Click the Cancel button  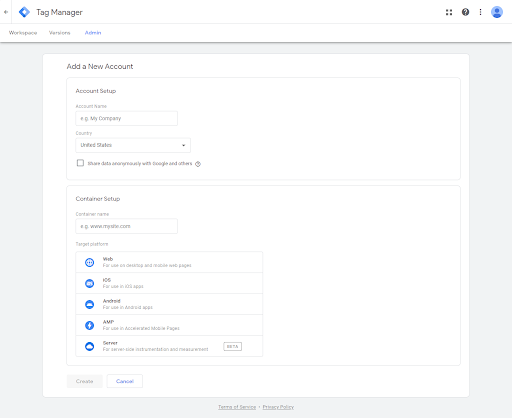(x=125, y=381)
